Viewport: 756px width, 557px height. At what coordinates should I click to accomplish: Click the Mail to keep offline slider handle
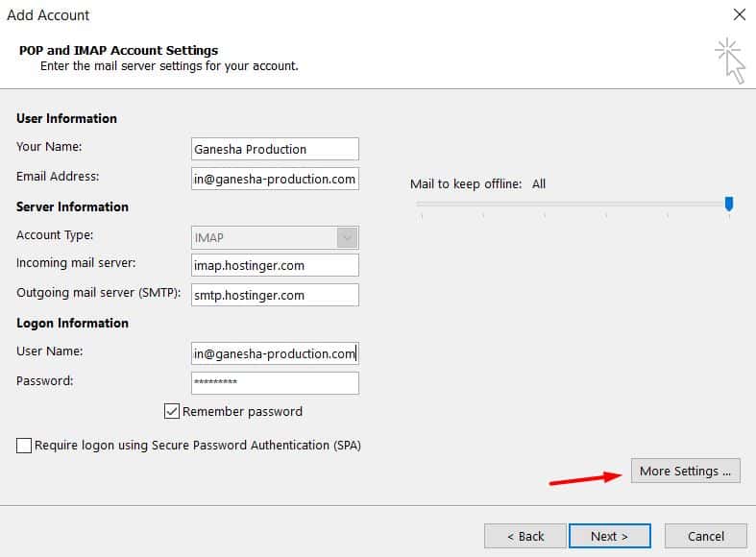[729, 203]
